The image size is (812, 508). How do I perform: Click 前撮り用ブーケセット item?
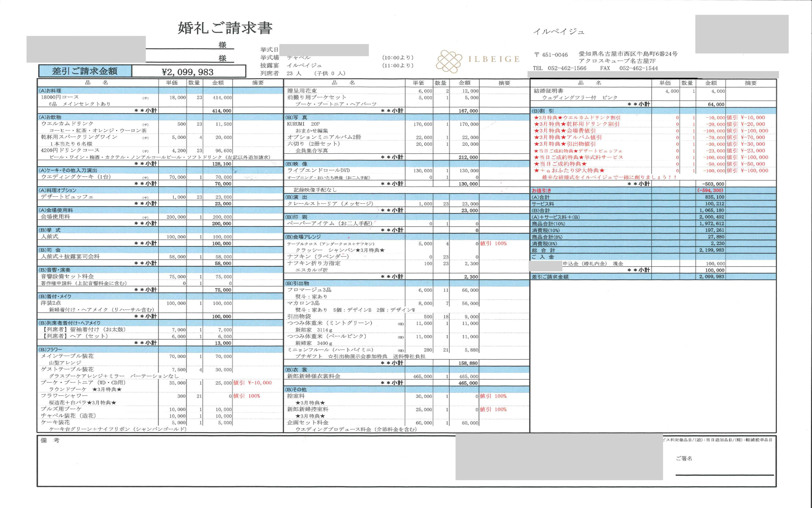point(317,97)
